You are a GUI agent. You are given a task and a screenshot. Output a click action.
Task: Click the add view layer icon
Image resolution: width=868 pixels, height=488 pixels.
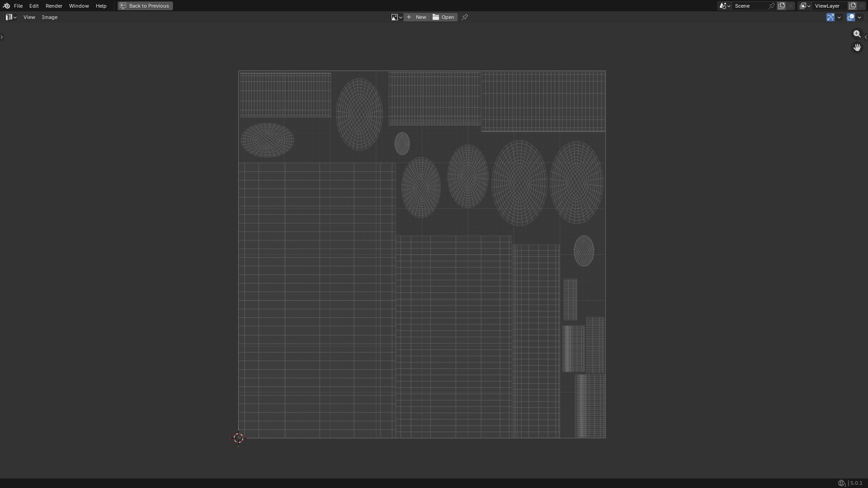click(x=853, y=6)
